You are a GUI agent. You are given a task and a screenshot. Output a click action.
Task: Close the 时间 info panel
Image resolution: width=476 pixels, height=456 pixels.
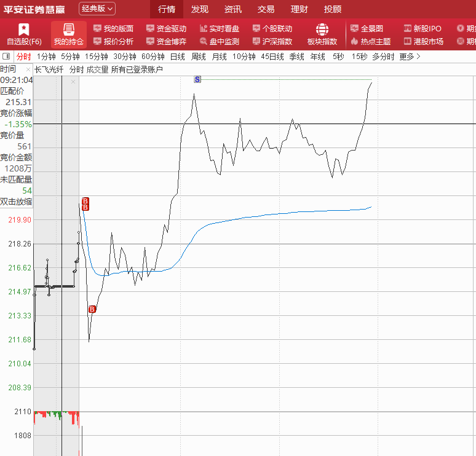(28, 69)
